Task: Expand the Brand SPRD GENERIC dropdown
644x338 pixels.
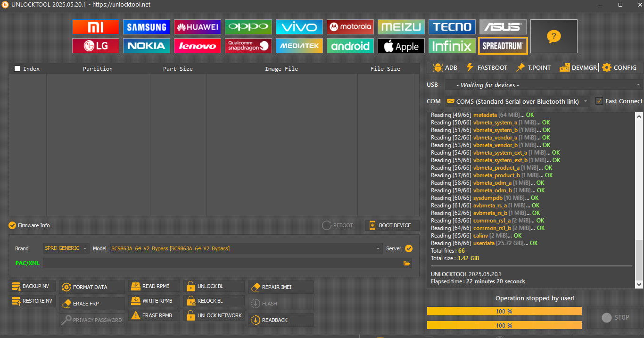Action: [x=66, y=248]
